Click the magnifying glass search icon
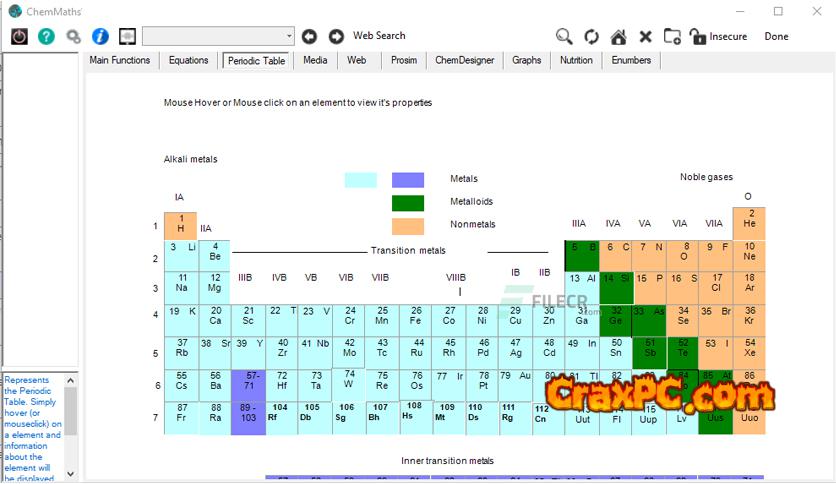 564,36
